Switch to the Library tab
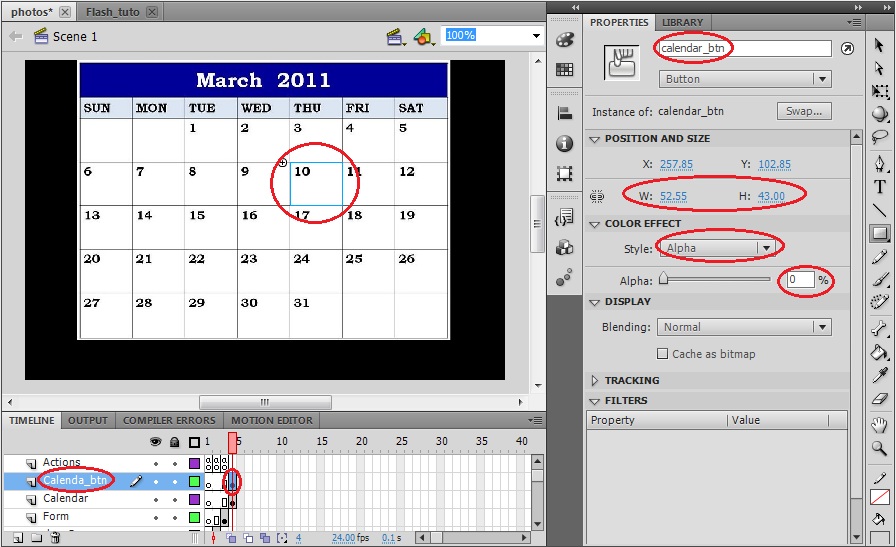Viewport: 896px width, 547px height. click(x=682, y=22)
